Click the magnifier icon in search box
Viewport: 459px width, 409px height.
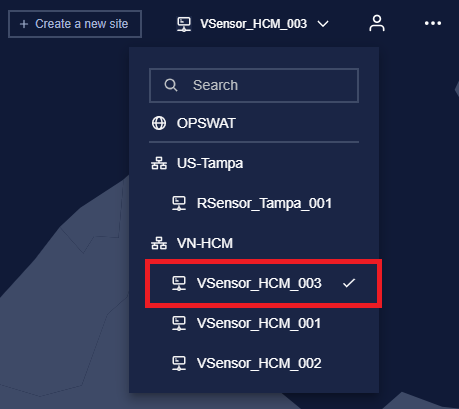coord(171,85)
